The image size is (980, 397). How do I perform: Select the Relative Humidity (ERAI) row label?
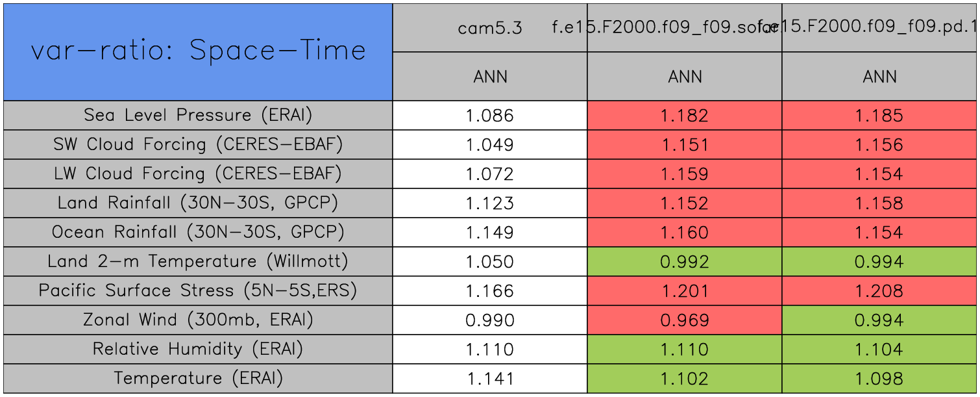pos(198,350)
